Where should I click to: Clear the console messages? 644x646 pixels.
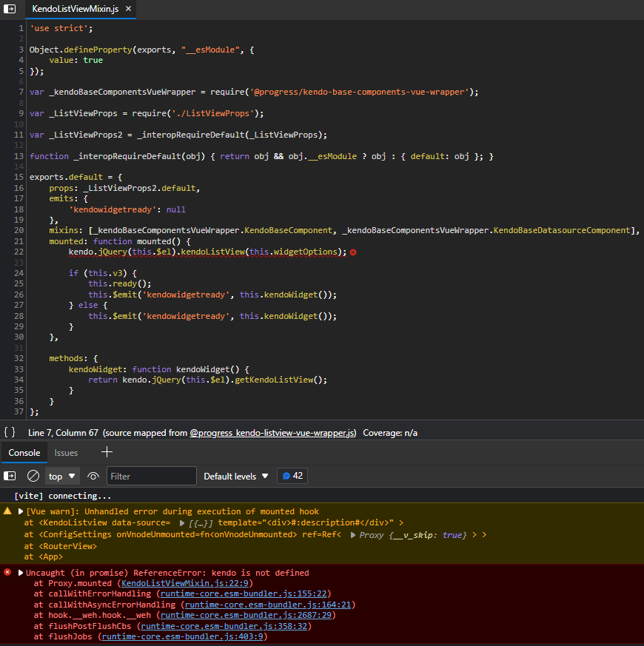(x=33, y=476)
